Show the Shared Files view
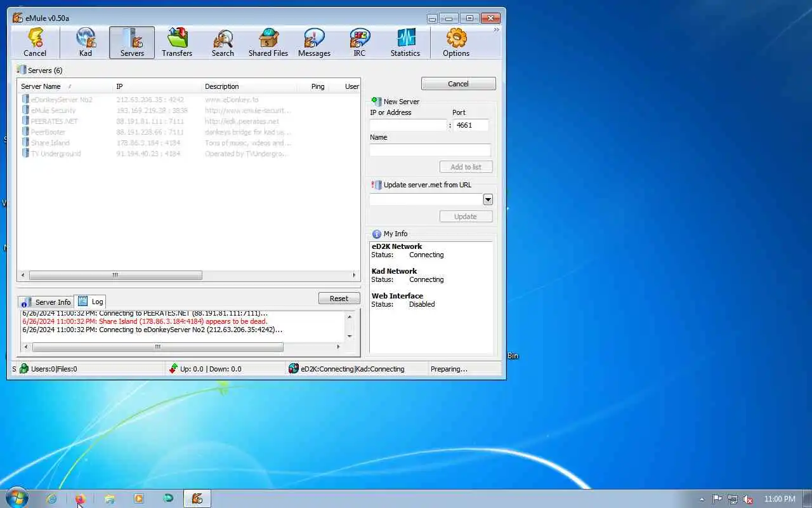The height and width of the screenshot is (508, 812). pos(268,43)
